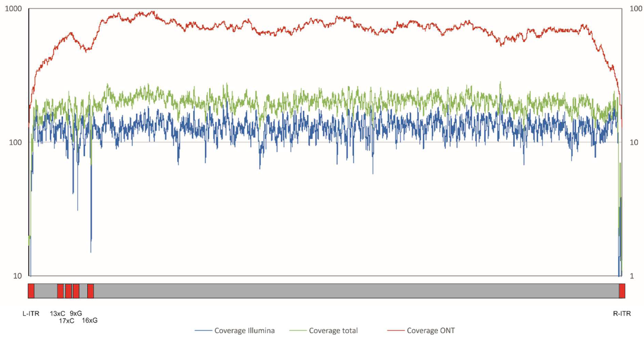
Task: Click the blue Illumina legend line swatch
Action: coord(203,330)
